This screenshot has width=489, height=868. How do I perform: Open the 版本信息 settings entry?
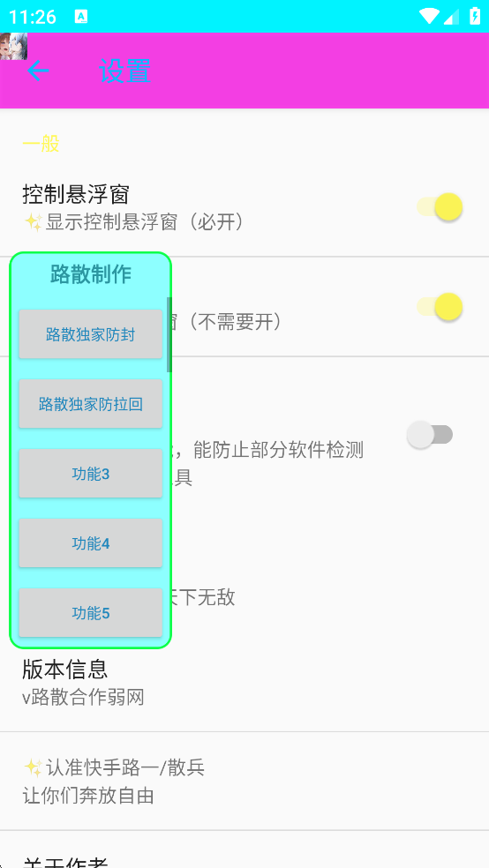(244, 683)
